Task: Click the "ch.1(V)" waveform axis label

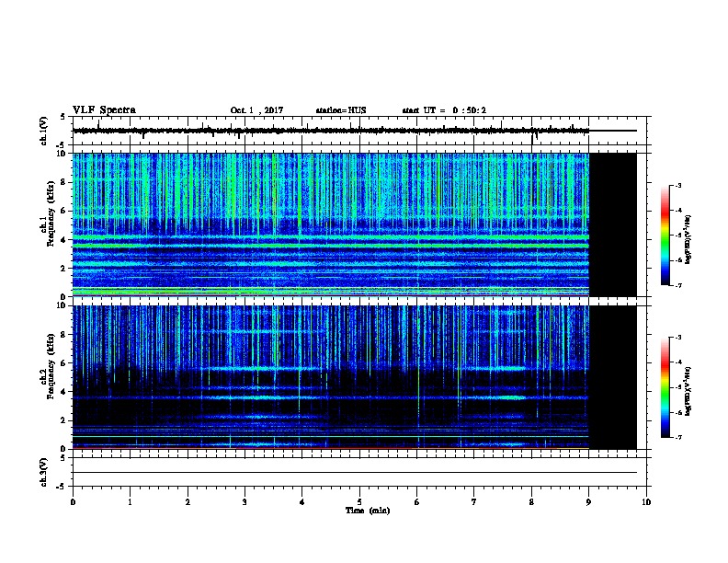Action: pyautogui.click(x=44, y=131)
